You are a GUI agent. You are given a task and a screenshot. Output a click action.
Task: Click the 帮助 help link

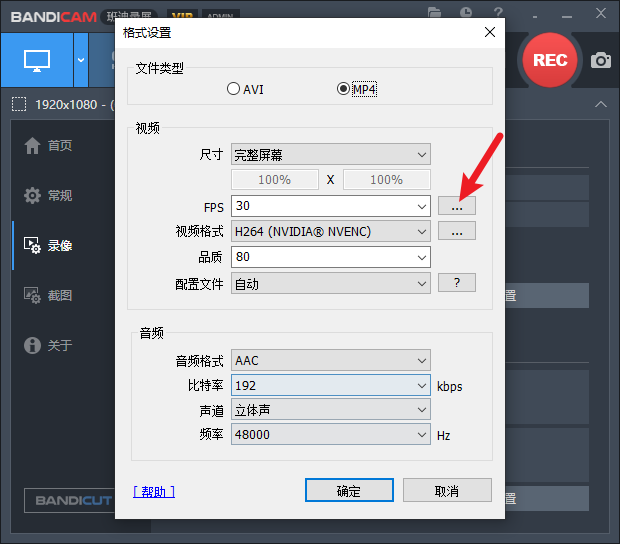point(154,492)
